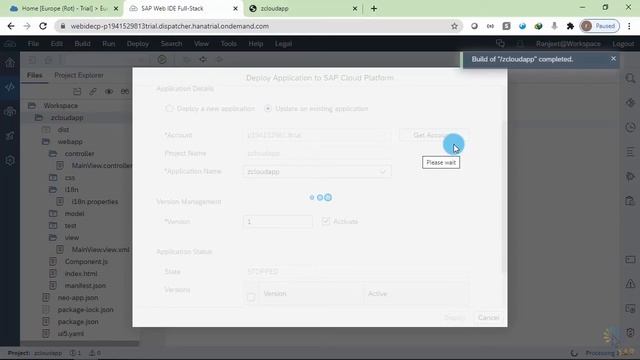Open the Debugger icon in right sidebar
The height and width of the screenshot is (360, 640).
(x=630, y=176)
